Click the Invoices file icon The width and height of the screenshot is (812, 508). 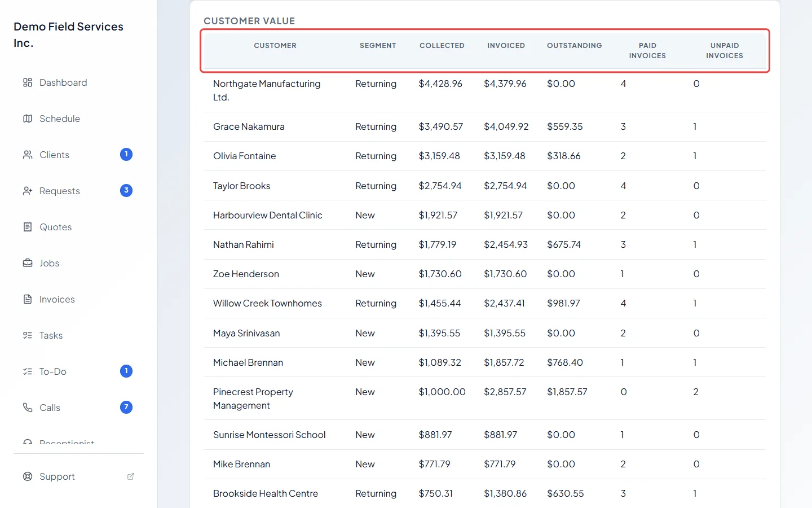28,299
